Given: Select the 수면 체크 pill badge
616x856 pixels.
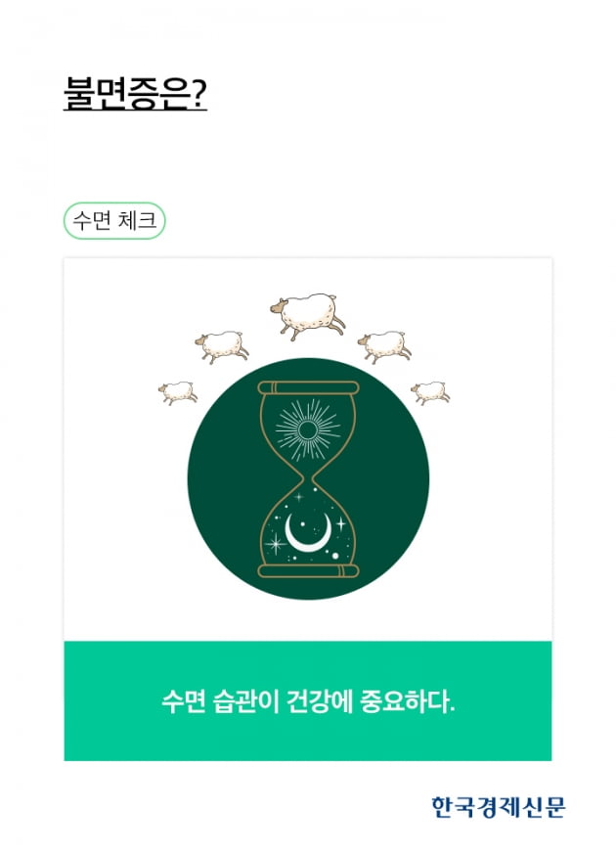Looking at the screenshot, I should coord(114,220).
